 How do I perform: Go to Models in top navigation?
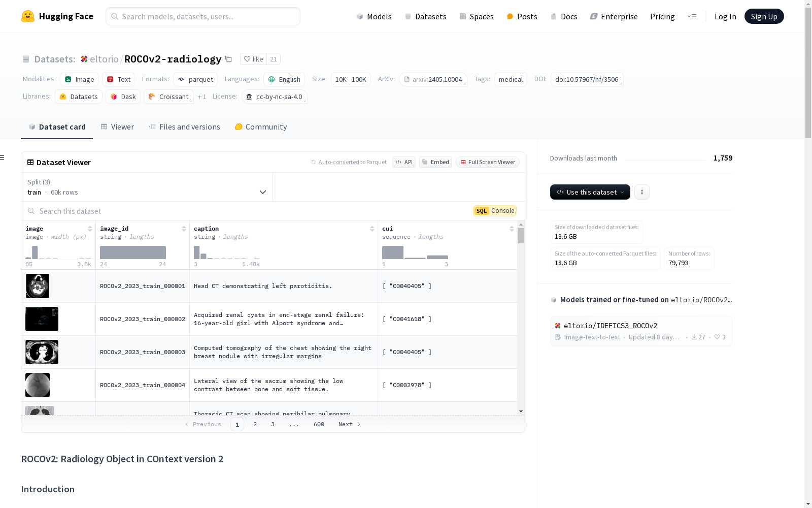click(374, 16)
